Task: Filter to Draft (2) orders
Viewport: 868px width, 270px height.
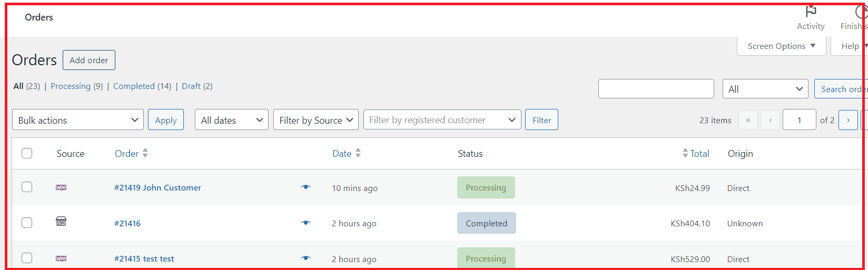Action: (x=197, y=86)
